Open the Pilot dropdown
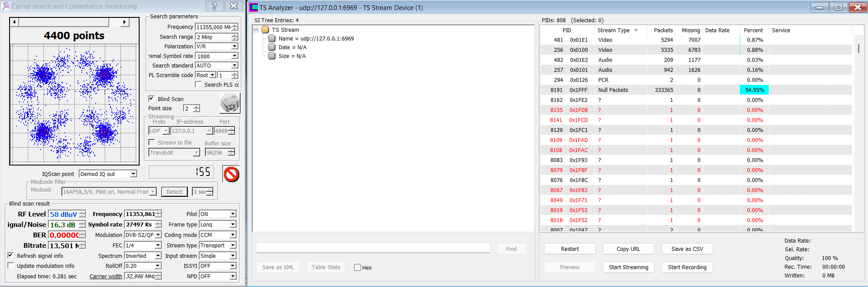 233,214
